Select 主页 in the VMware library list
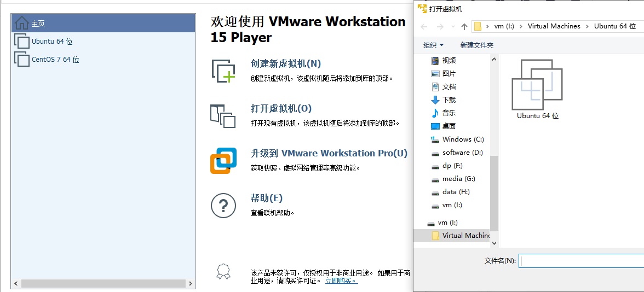 pos(103,24)
